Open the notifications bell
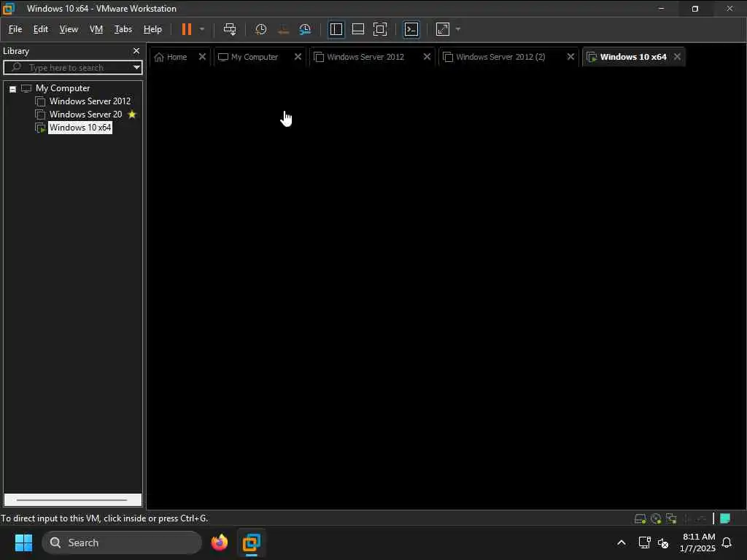This screenshot has height=560, width=747. coord(727,542)
